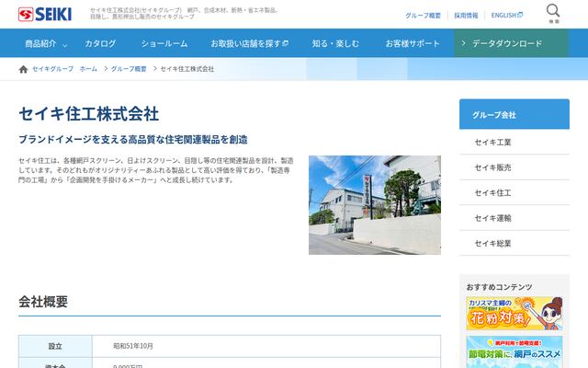Click the データダウンロード button
Image resolution: width=588 pixels, height=368 pixels.
tap(511, 43)
